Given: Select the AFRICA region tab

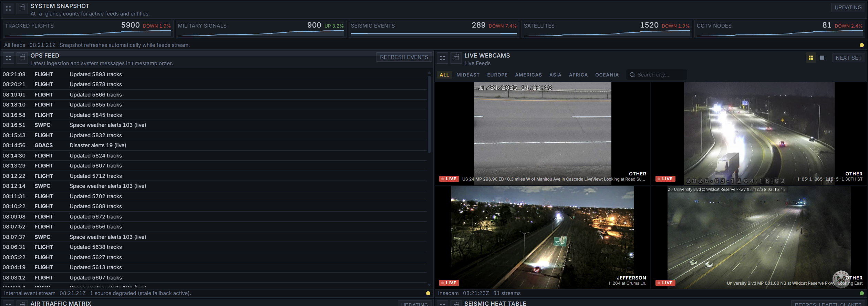Looking at the screenshot, I should pyautogui.click(x=578, y=75).
